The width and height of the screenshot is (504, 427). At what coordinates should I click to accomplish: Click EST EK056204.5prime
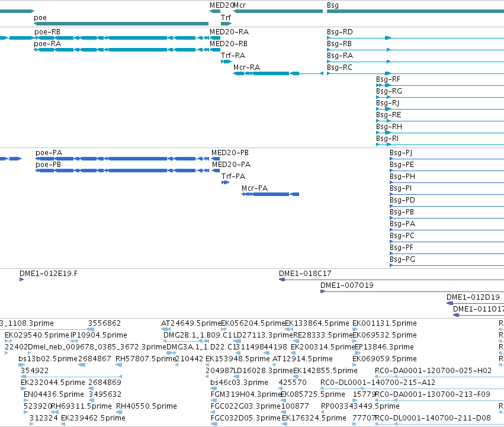click(x=253, y=323)
